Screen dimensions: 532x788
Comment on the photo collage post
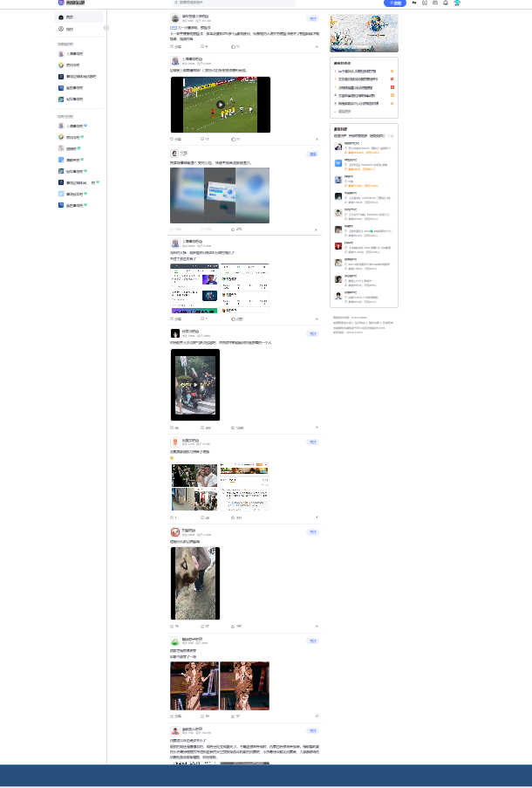tap(204, 517)
